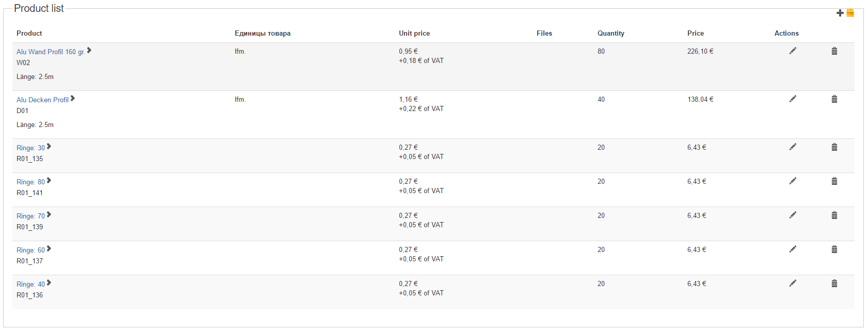This screenshot has width=868, height=330.
Task: Click the plus icon to add a product
Action: click(x=840, y=13)
